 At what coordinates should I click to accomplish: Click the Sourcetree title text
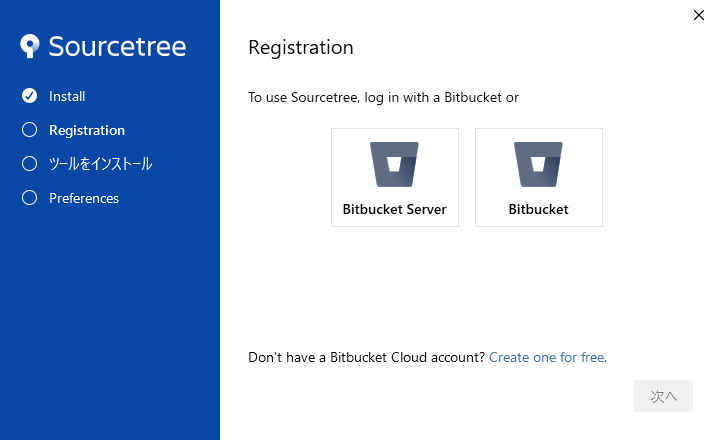click(117, 47)
